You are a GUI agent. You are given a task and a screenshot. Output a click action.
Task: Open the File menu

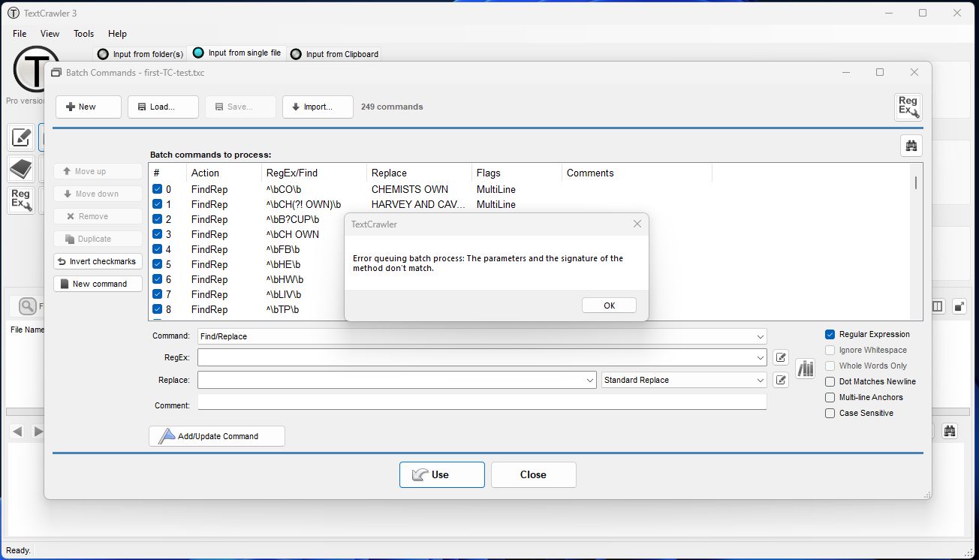20,34
